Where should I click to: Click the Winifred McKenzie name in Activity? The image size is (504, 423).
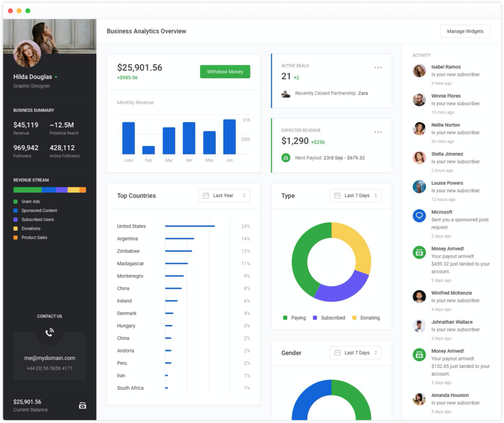[x=452, y=293]
